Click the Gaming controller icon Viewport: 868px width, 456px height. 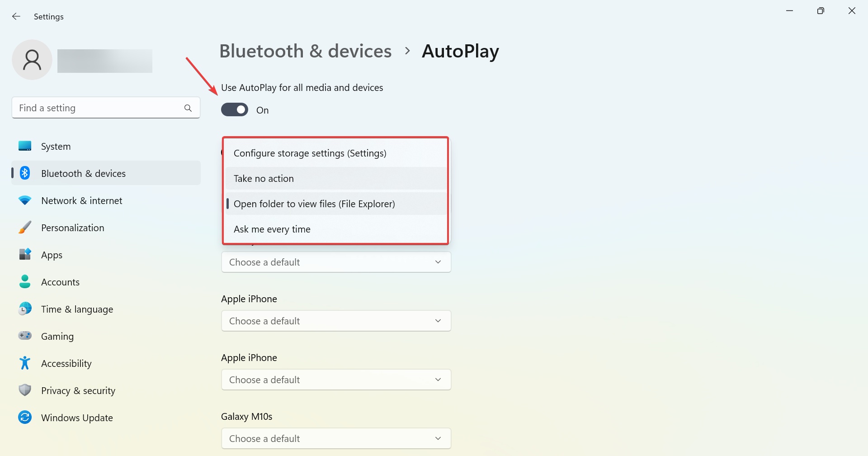[25, 336]
